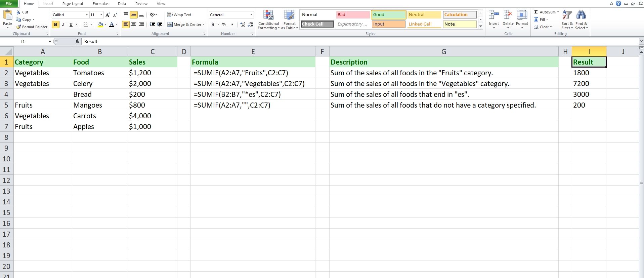Screen dimensions: 644x278
Task: Open the Fill dropdown
Action: (541, 19)
